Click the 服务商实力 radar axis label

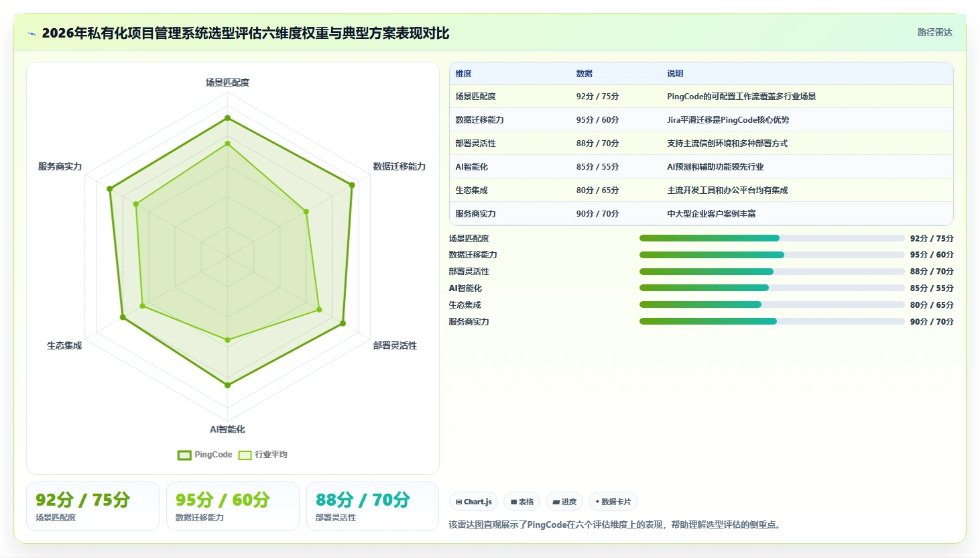pos(60,166)
